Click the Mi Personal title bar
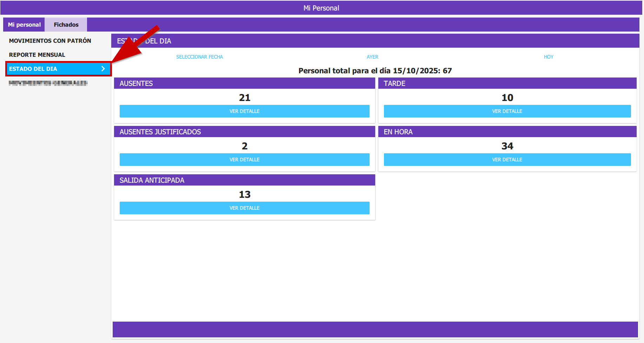Image resolution: width=644 pixels, height=343 pixels. click(x=321, y=8)
